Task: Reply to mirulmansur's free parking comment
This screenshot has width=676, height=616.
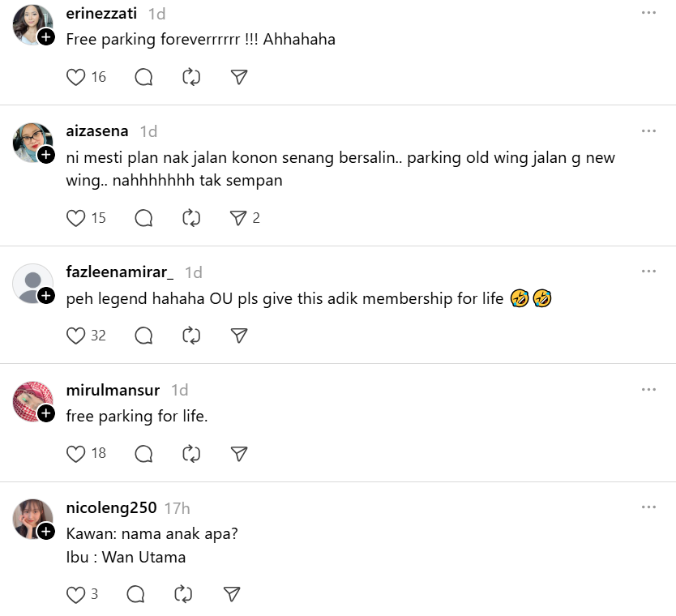Action: click(143, 453)
